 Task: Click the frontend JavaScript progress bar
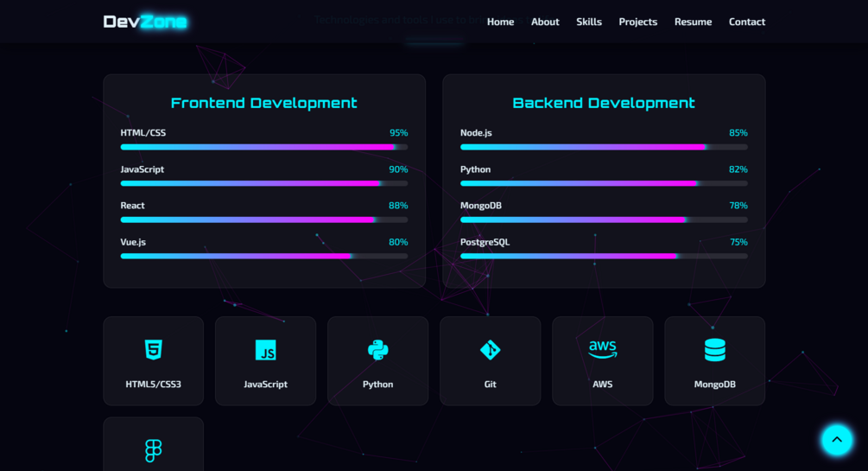tap(264, 183)
